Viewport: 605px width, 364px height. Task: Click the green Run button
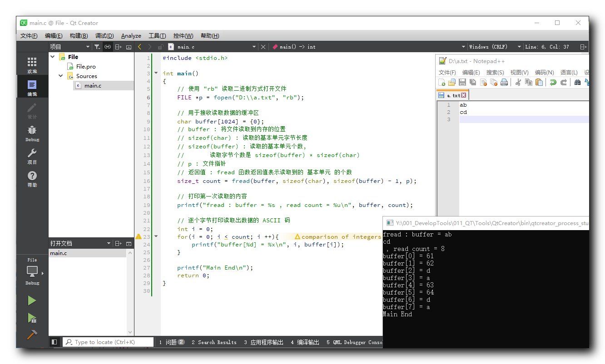click(32, 300)
